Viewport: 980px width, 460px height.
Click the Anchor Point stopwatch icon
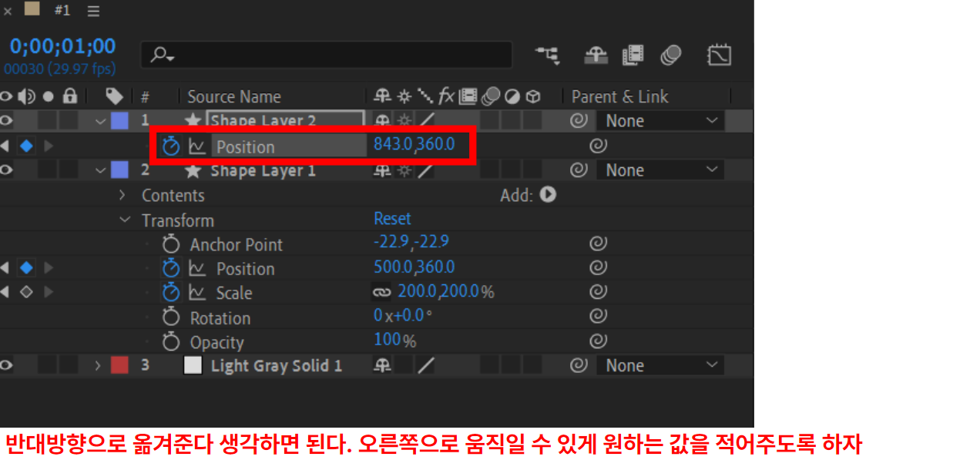coord(171,243)
